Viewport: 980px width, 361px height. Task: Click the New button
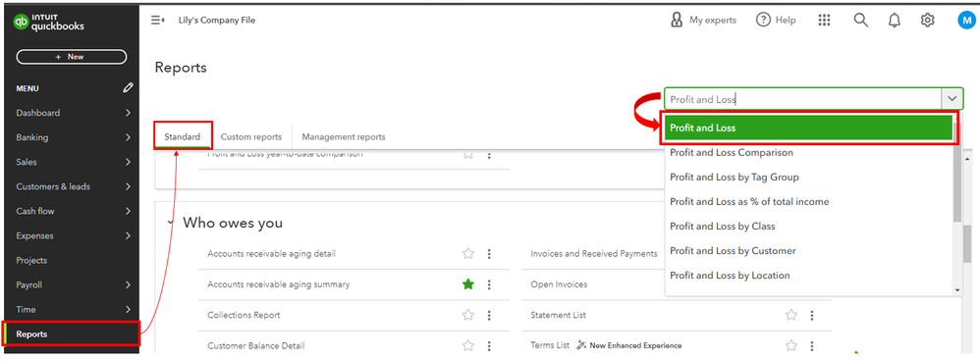tap(72, 57)
